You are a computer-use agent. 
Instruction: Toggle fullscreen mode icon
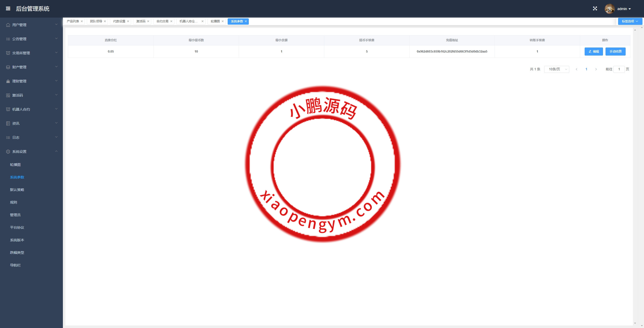coord(595,9)
